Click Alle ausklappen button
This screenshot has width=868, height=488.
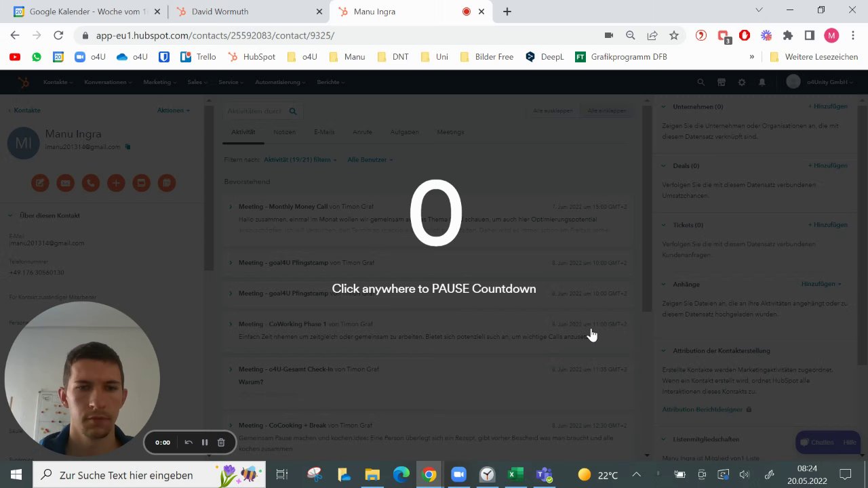553,110
